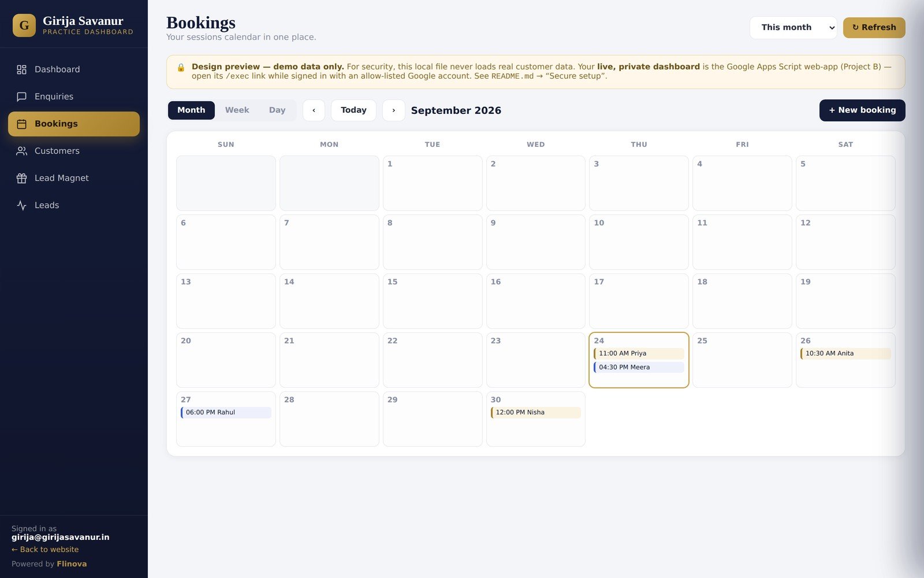Select the September 15 day cell
924x578 pixels.
(x=433, y=301)
